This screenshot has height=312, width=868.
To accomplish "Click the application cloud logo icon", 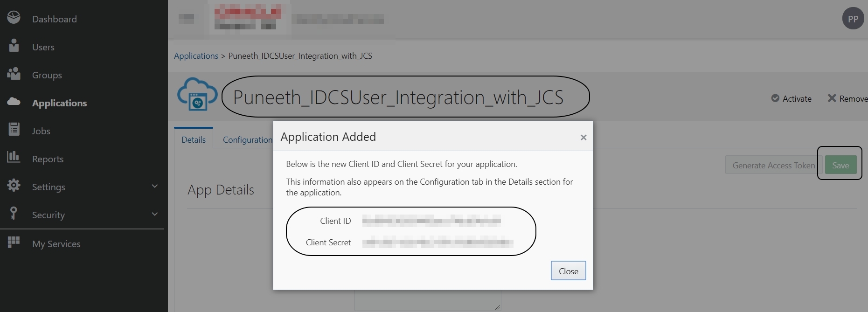I will 197,94.
